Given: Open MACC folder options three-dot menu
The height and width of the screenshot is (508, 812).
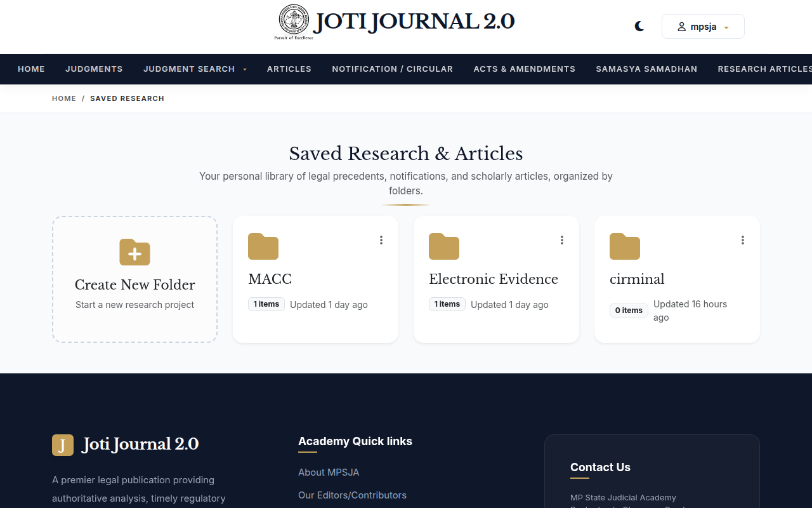Looking at the screenshot, I should pyautogui.click(x=381, y=240).
